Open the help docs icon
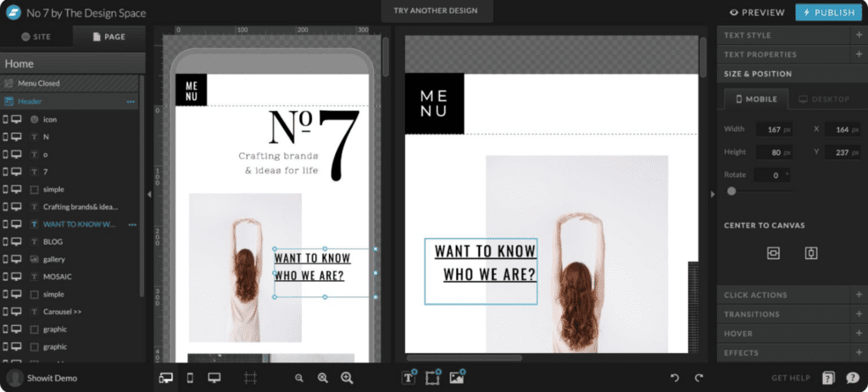This screenshot has height=392, width=868. point(828,378)
